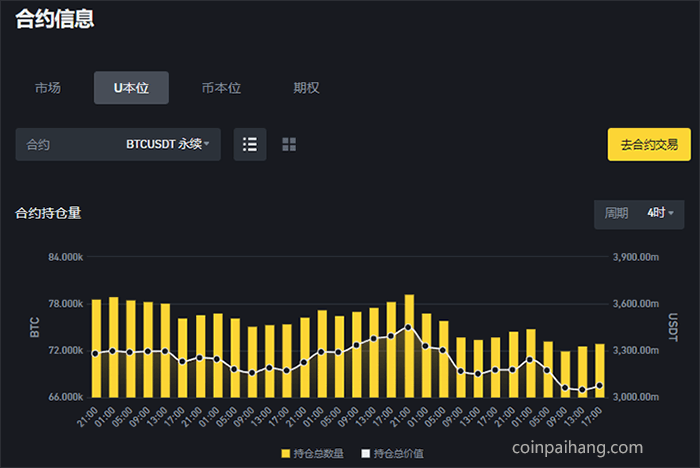This screenshot has width=700, height=468.
Task: Toggle 持仓总价值 white legend series
Action: (x=391, y=454)
